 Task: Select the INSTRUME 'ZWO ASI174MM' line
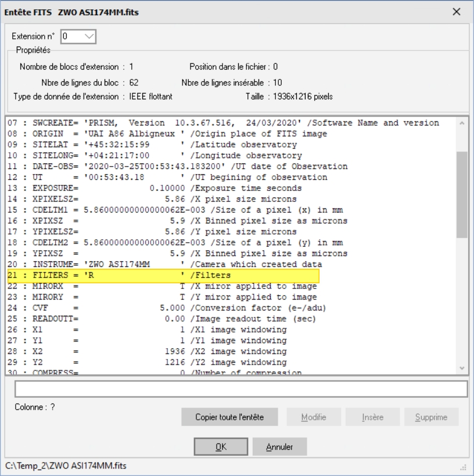click(x=163, y=265)
